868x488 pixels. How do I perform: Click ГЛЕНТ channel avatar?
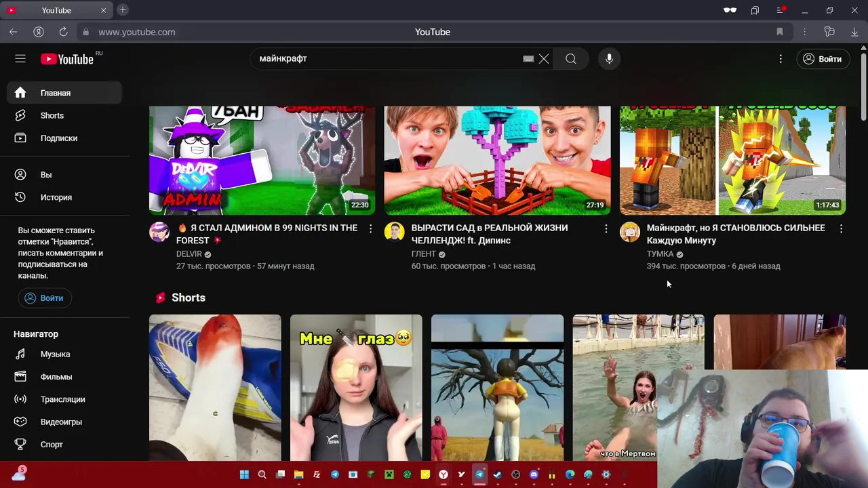[x=395, y=232]
